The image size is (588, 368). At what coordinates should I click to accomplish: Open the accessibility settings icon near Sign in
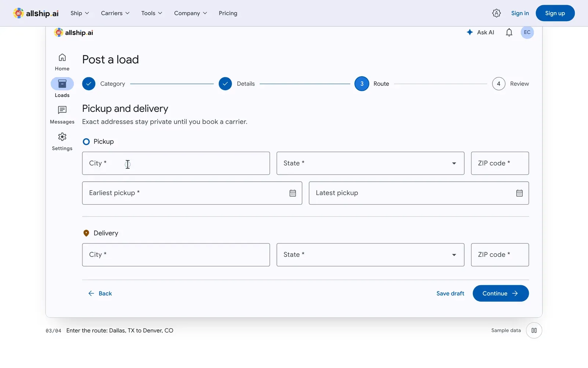click(496, 13)
